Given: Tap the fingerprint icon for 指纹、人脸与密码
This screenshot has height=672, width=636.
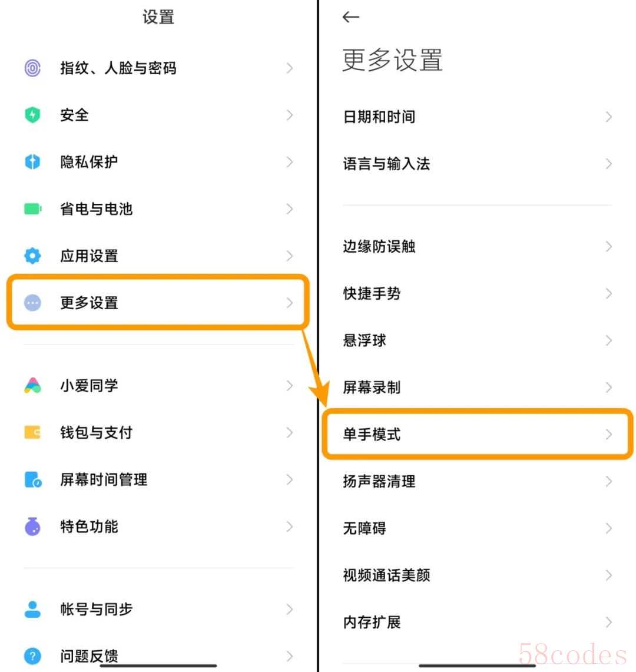Looking at the screenshot, I should pos(32,68).
